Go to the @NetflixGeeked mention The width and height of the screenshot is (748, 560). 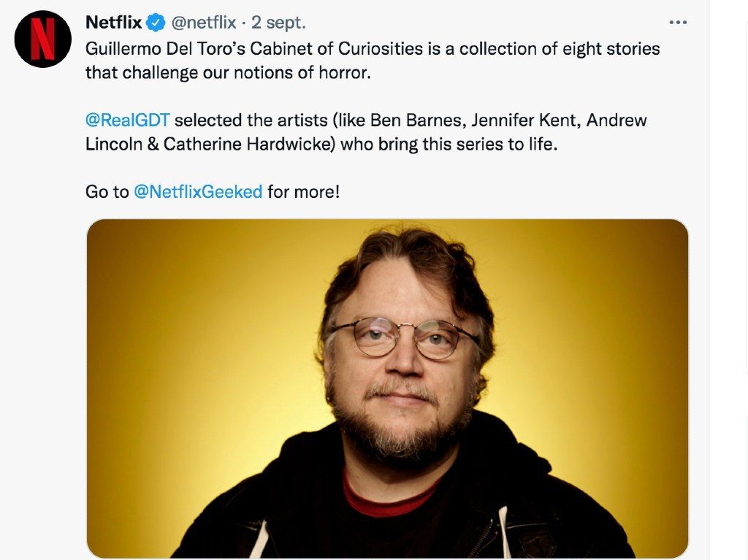(198, 192)
